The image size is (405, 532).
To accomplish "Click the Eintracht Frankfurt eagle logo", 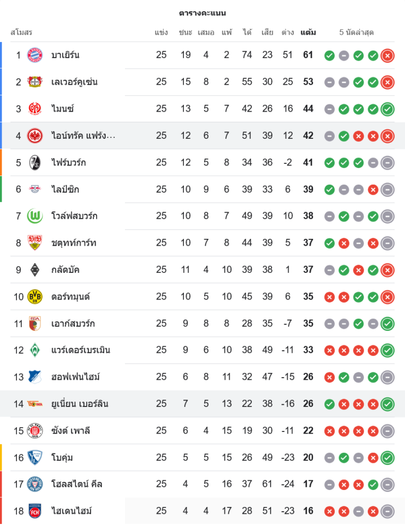I will pos(35,136).
